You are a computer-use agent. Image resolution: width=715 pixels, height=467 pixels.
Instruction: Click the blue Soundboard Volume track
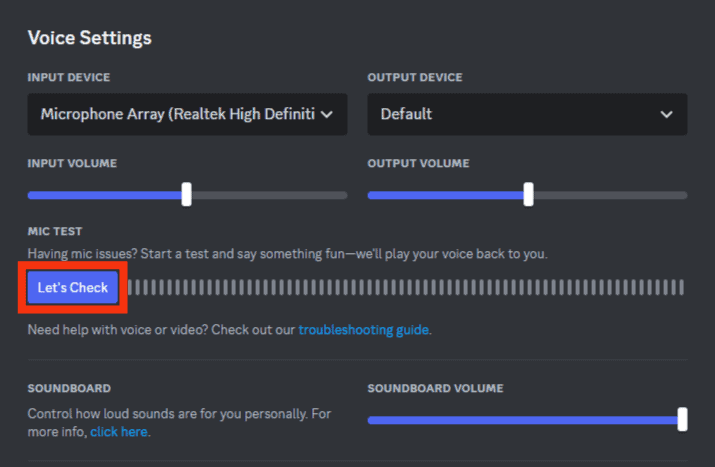coord(523,420)
